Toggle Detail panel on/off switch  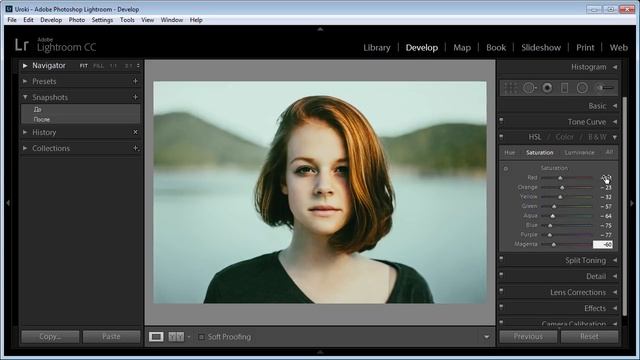pyautogui.click(x=501, y=275)
